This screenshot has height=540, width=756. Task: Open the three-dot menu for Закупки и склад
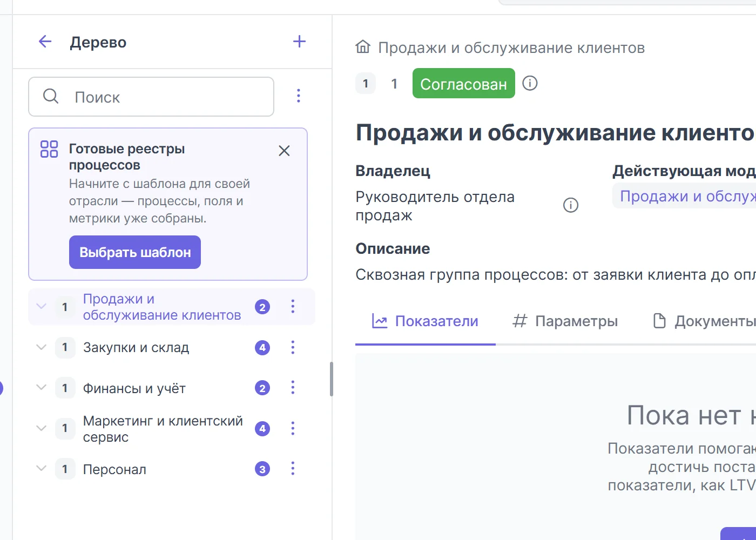pos(293,347)
